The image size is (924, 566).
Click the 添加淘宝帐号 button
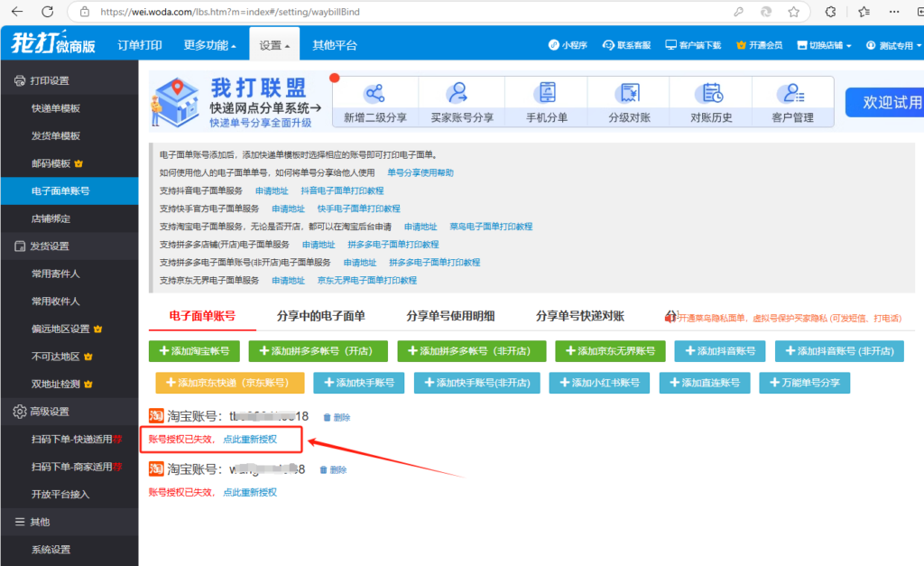pyautogui.click(x=193, y=351)
